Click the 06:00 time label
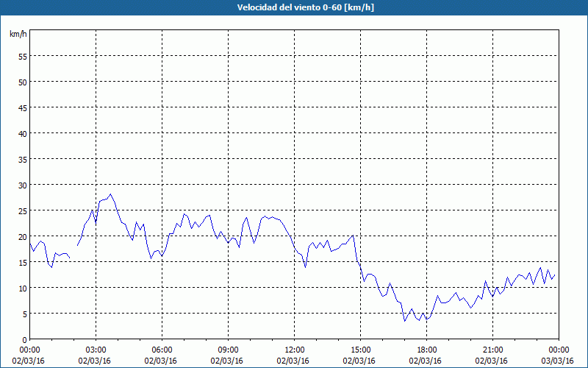 pyautogui.click(x=162, y=350)
